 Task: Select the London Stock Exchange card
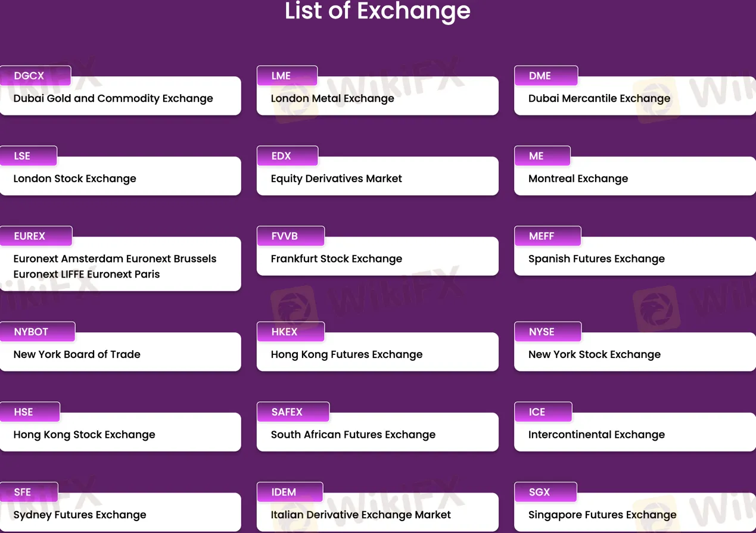(x=119, y=179)
